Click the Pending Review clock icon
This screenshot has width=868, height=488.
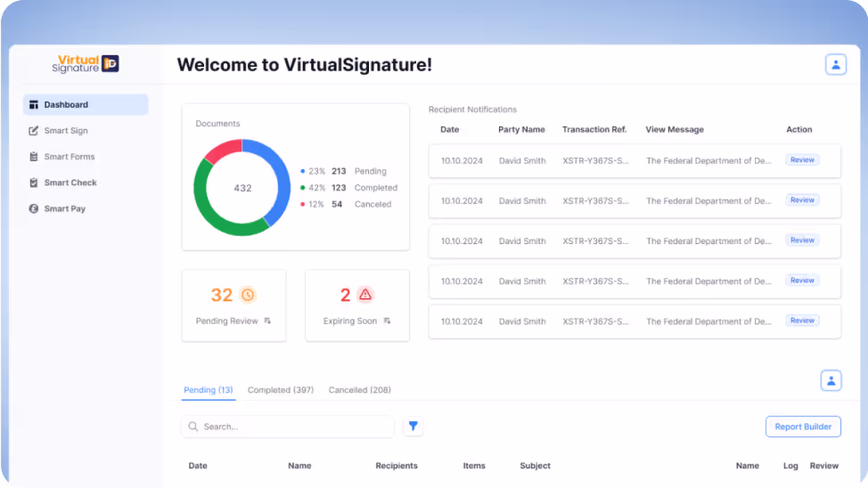tap(248, 295)
